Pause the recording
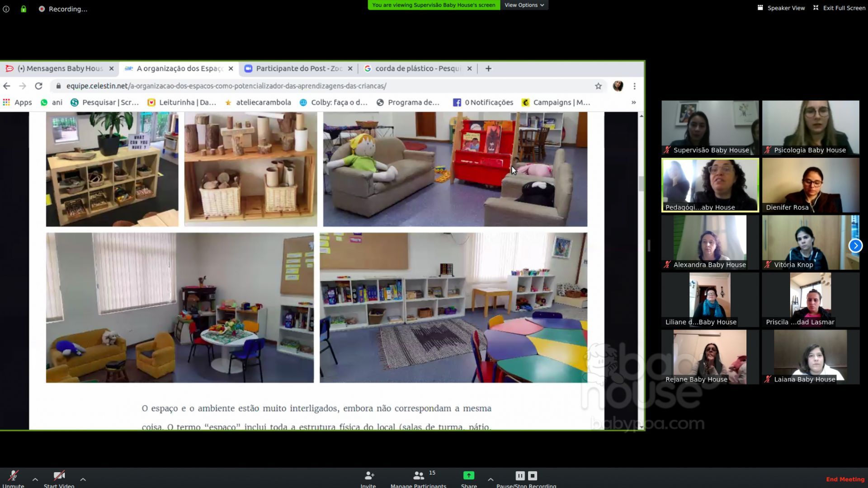Viewport: 868px width, 488px height. (x=520, y=476)
